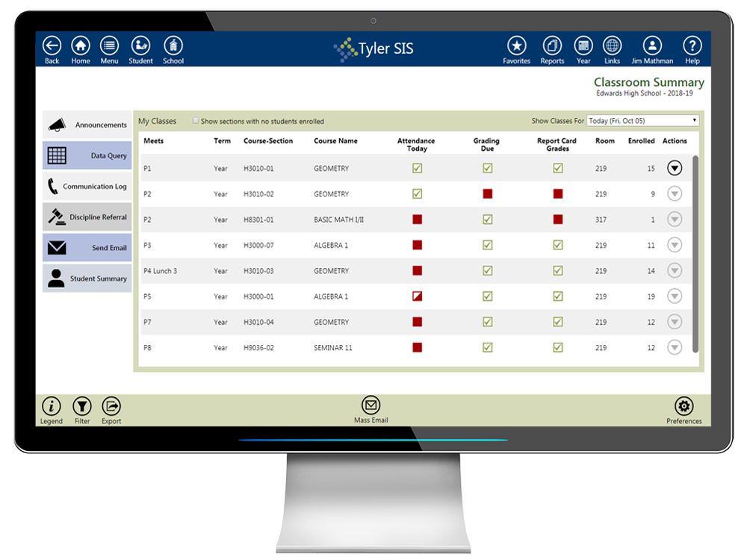The height and width of the screenshot is (560, 747).
Task: Click the class list vertical scrollbar
Action: [x=695, y=254]
